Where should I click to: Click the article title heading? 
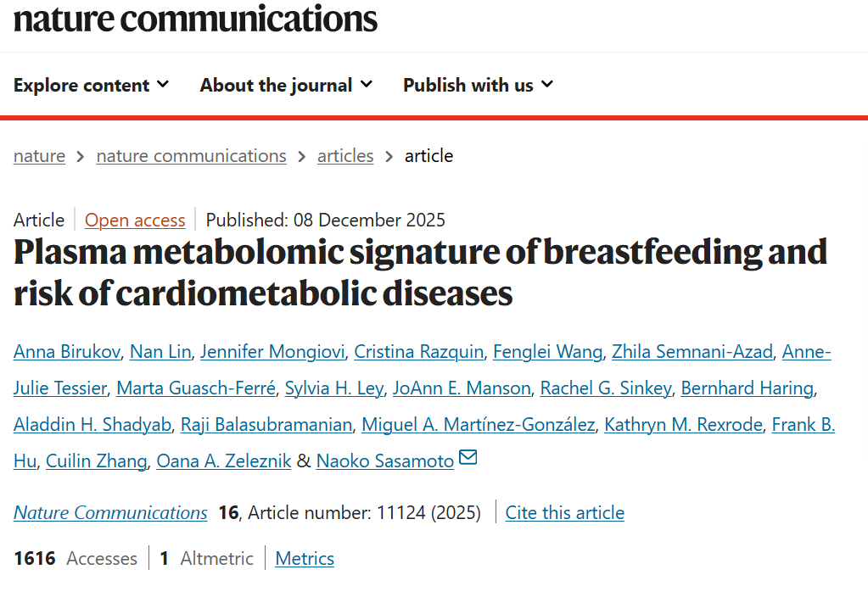click(x=420, y=272)
